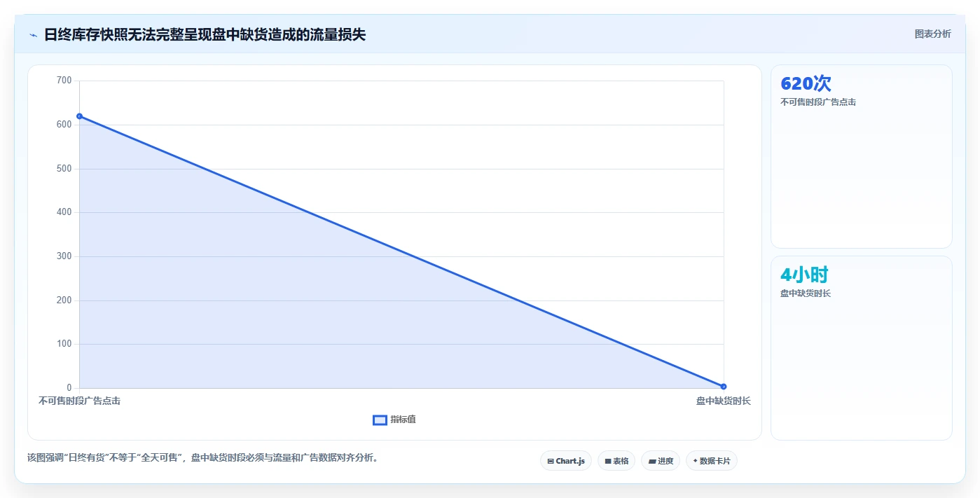
Task: Click the 进度 tag chip
Action: click(661, 461)
